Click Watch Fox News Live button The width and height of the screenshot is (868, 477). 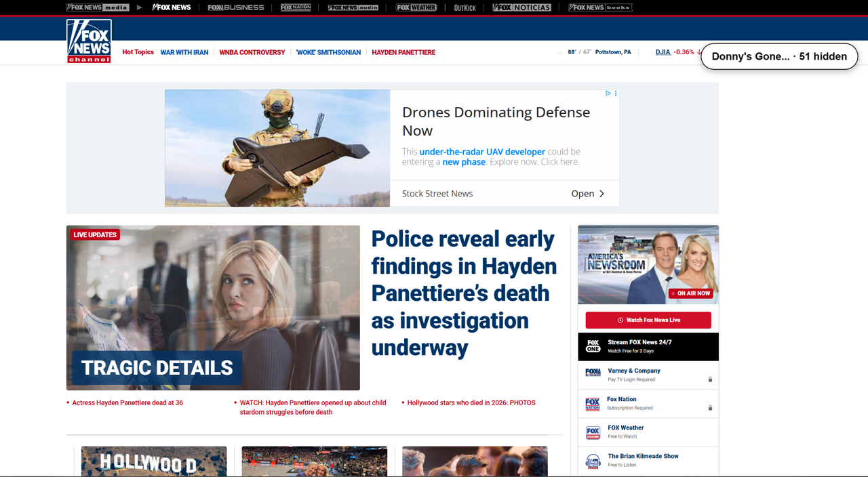pyautogui.click(x=648, y=320)
